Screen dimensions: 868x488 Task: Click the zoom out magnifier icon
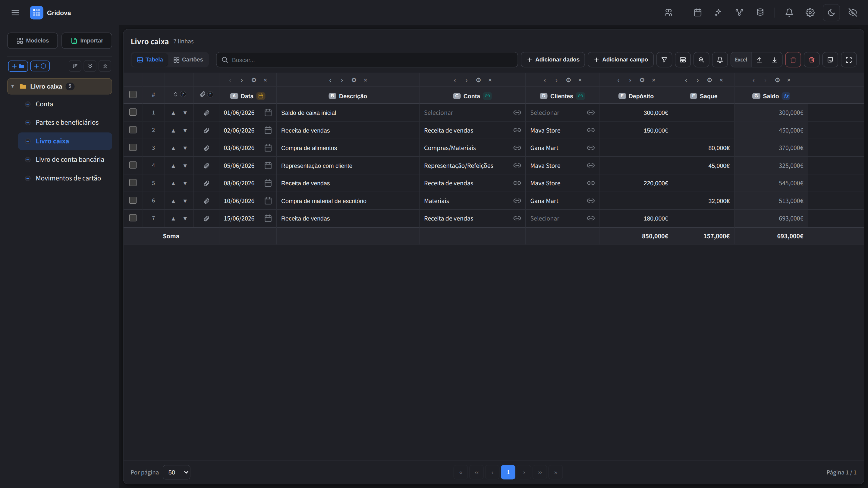(x=701, y=60)
